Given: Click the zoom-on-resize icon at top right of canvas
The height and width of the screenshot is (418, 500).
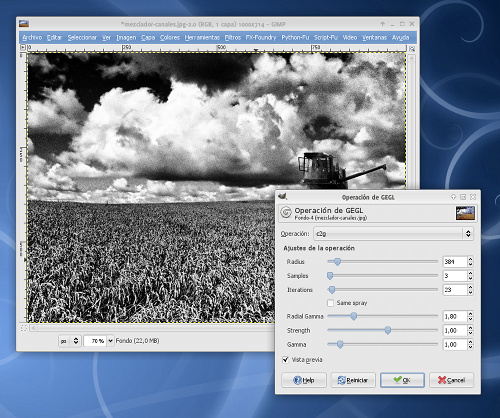Looking at the screenshot, I should click(412, 48).
